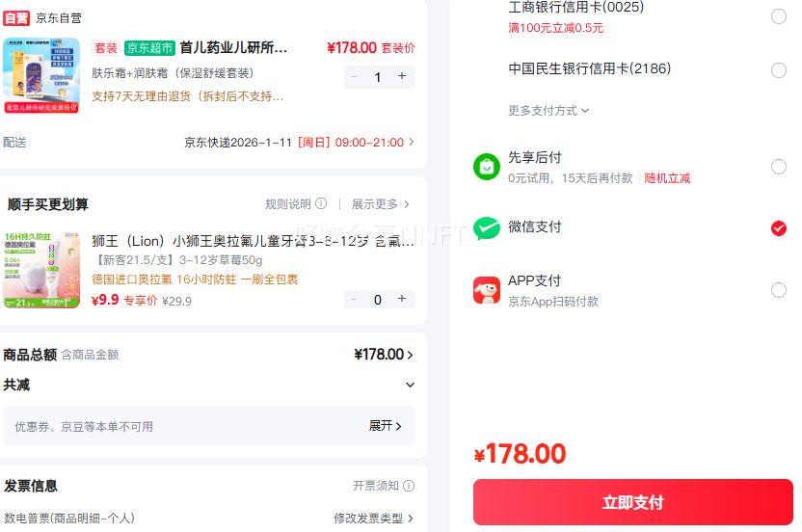Expand 更多支付方式 list

(x=548, y=111)
